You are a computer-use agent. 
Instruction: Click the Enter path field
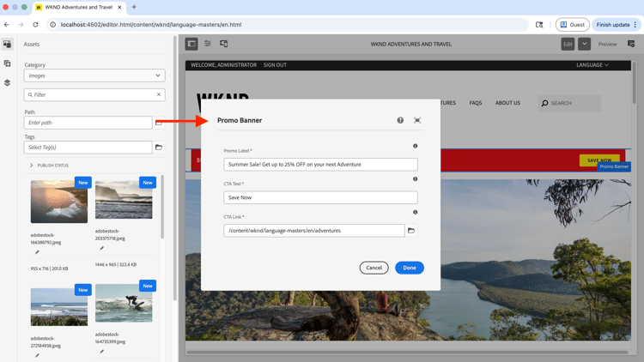pos(88,123)
